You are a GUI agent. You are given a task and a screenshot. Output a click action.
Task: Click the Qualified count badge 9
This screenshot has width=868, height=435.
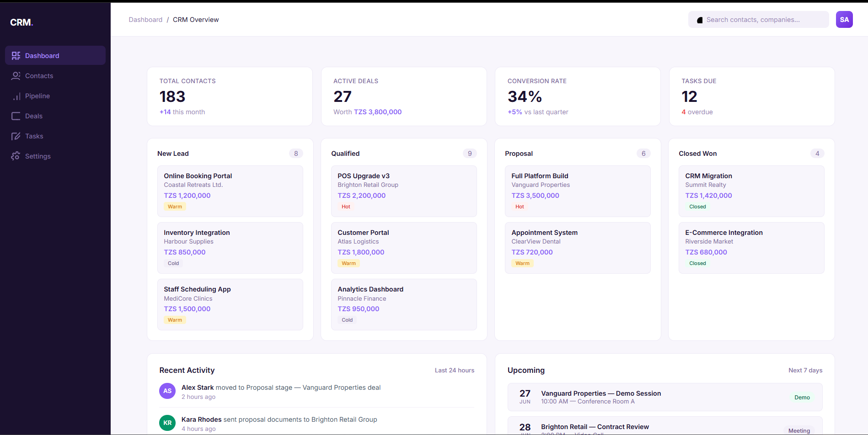coord(470,154)
